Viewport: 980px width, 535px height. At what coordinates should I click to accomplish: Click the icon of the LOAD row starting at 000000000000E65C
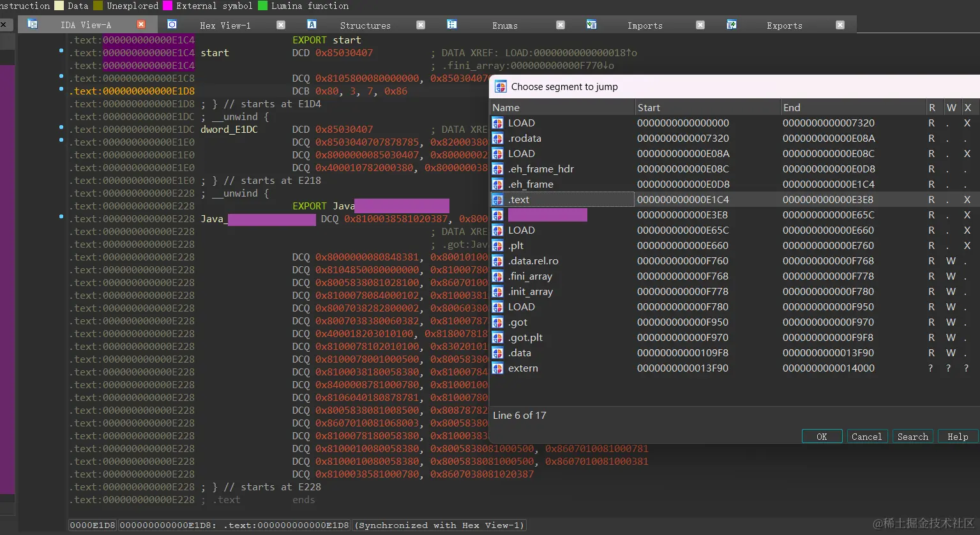click(x=497, y=230)
